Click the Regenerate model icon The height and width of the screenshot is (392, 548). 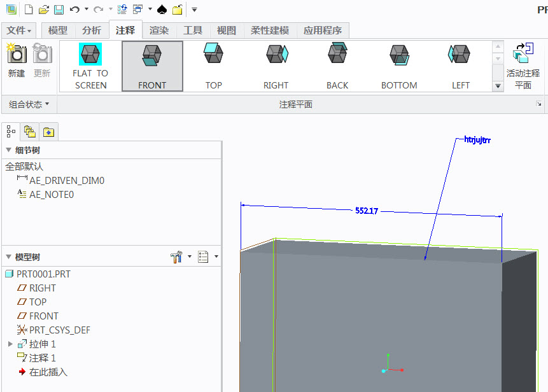point(122,10)
